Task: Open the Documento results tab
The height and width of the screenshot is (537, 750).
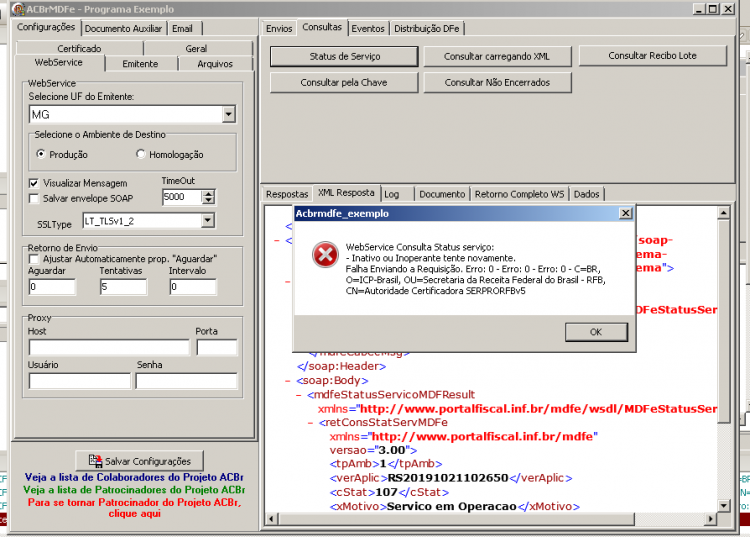Action: [x=442, y=194]
